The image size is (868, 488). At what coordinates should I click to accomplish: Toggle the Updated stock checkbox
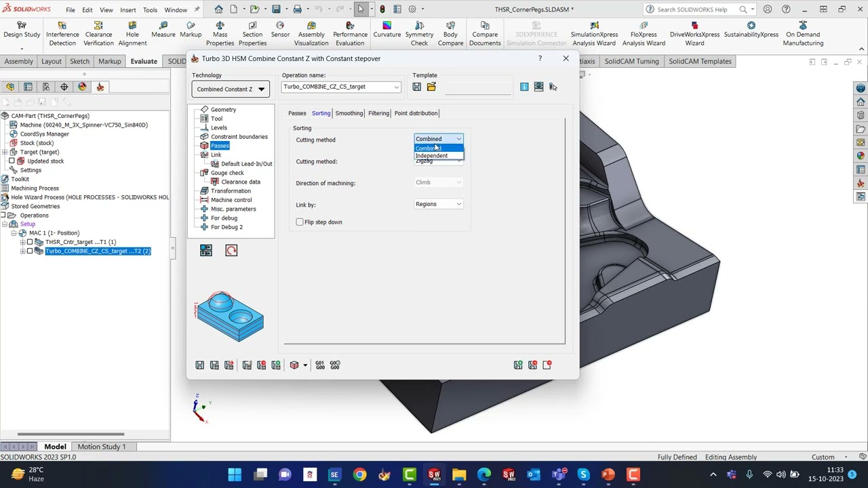click(x=12, y=161)
